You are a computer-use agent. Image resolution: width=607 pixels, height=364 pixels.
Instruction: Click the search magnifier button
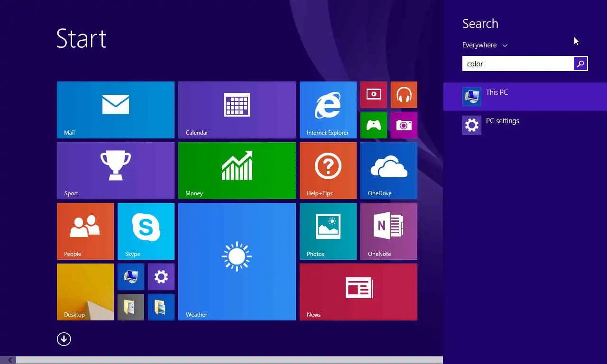click(x=580, y=64)
